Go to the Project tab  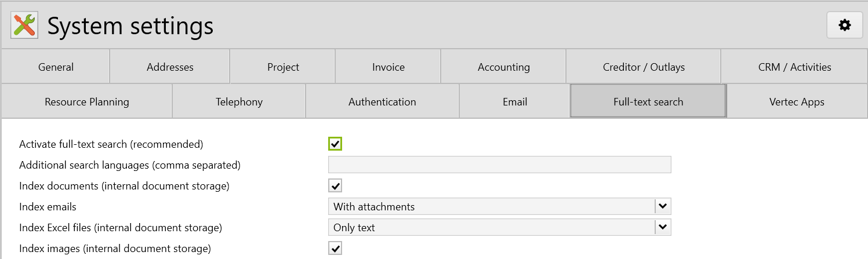coord(283,67)
